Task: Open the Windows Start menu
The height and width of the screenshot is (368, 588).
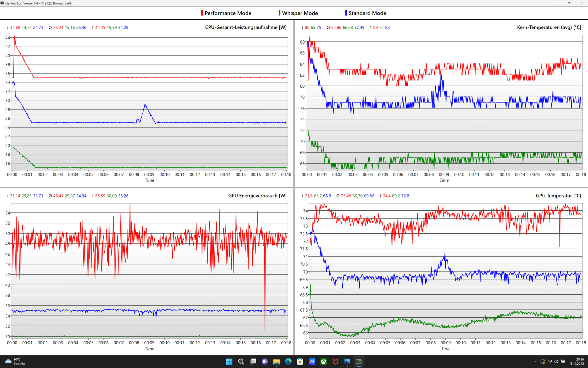Action: 229,362
